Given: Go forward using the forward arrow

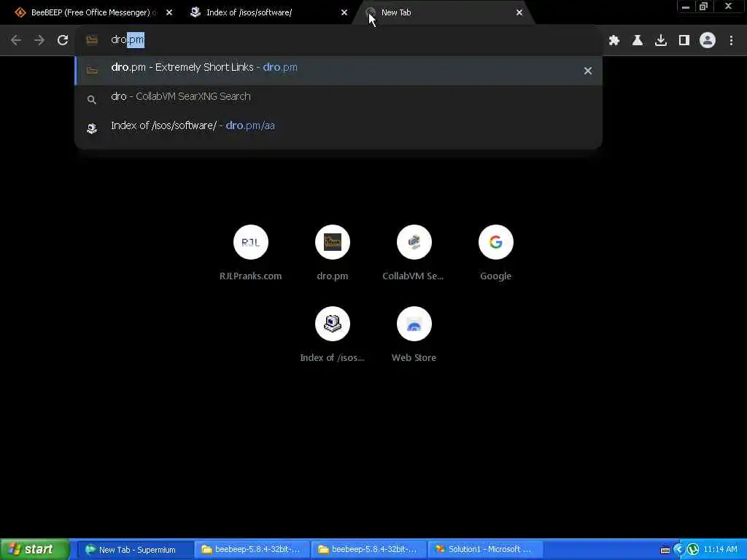Looking at the screenshot, I should 39,40.
